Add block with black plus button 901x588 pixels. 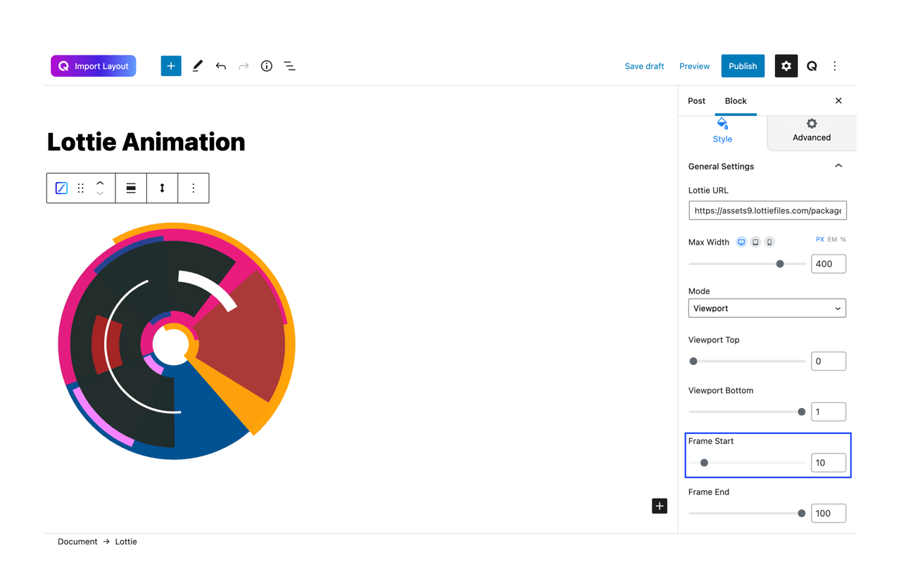pyautogui.click(x=660, y=506)
